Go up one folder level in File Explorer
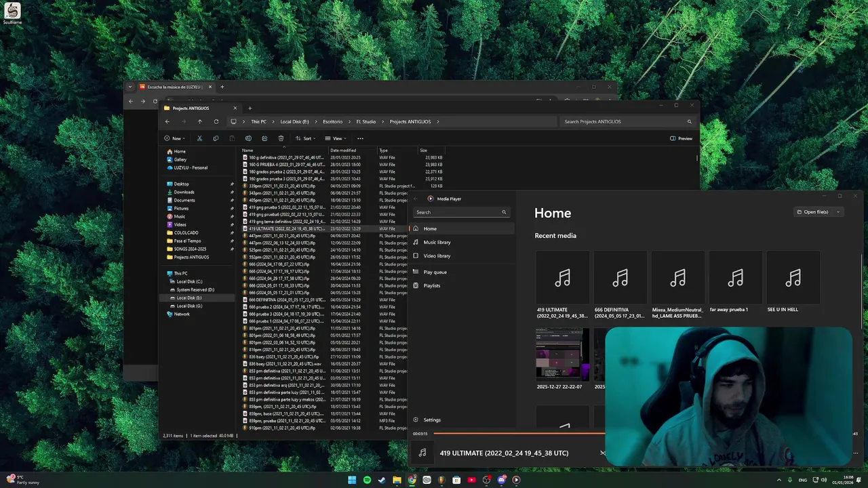Viewport: 868px width, 488px height. click(x=199, y=121)
